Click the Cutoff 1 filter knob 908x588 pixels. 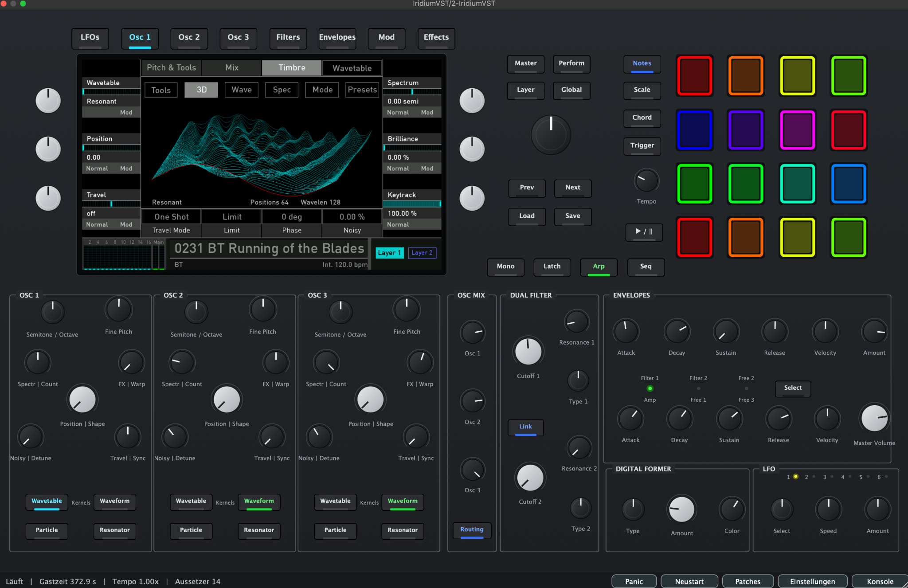pyautogui.click(x=528, y=352)
